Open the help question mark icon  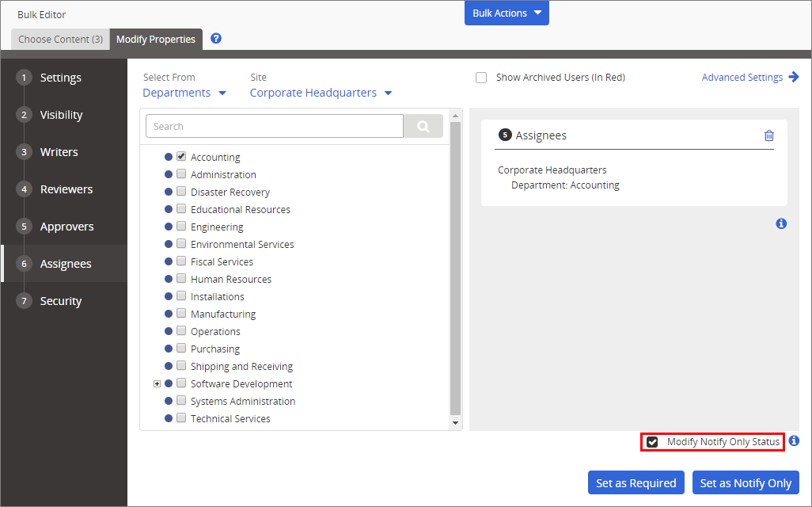[x=216, y=38]
